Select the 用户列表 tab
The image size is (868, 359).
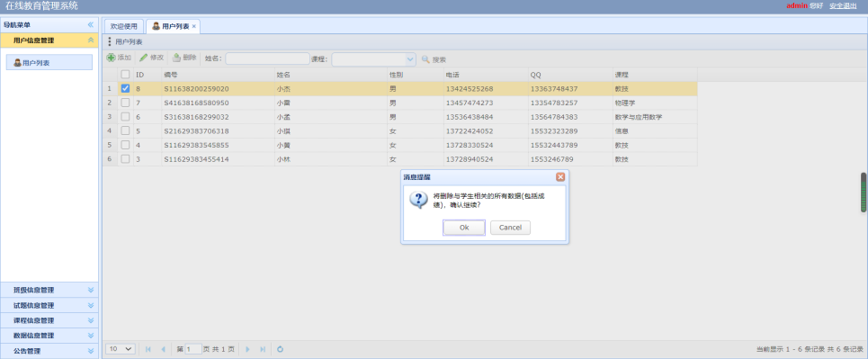(173, 26)
